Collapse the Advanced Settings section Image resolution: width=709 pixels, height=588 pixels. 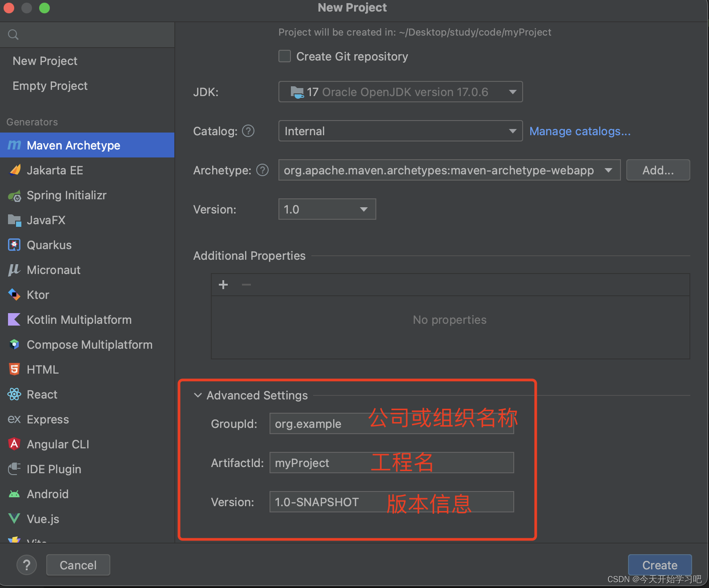coord(198,395)
